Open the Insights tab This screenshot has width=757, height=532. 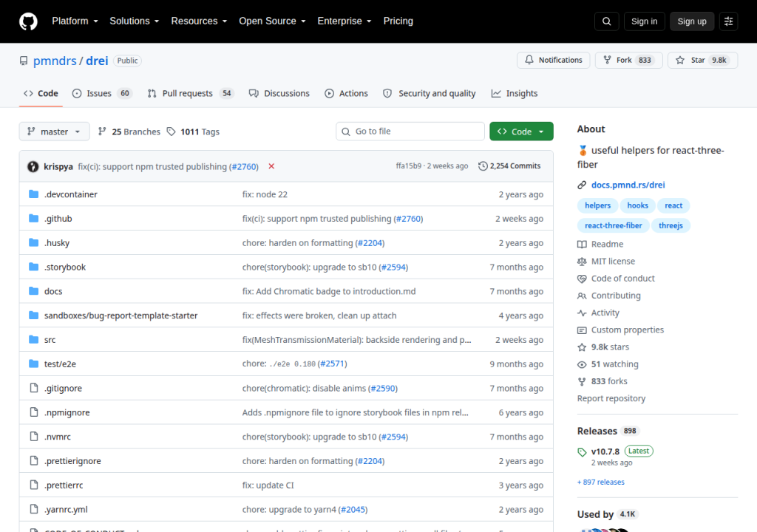point(515,94)
